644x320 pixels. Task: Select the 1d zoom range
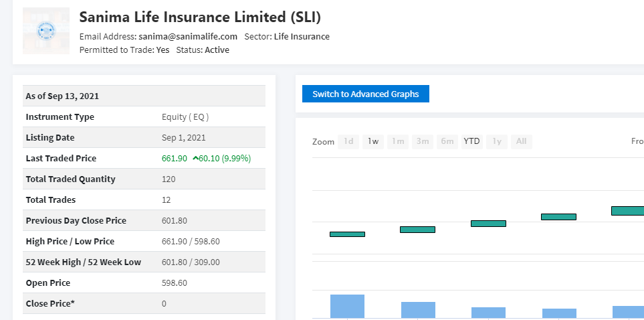348,141
